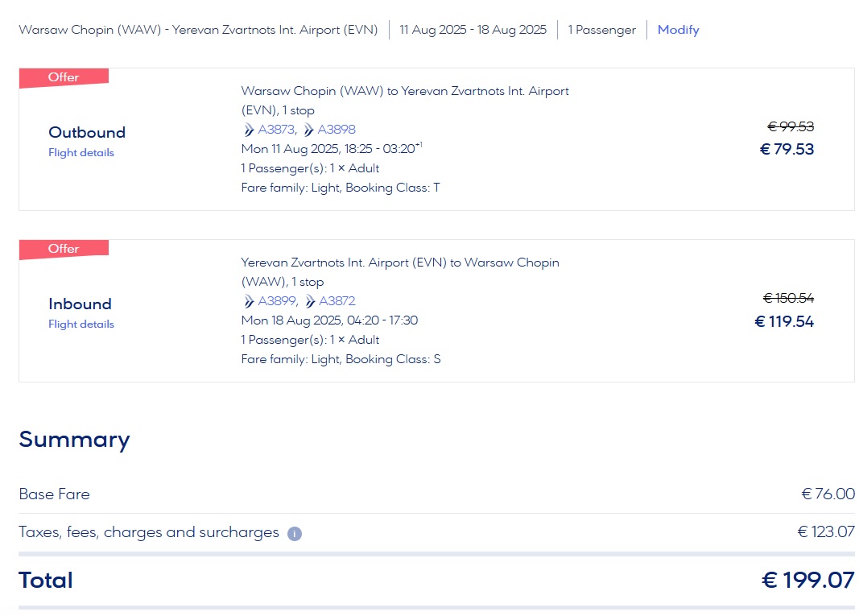Image resolution: width=859 pixels, height=616 pixels.
Task: Click the Aegean logo beside A3899
Action: [249, 301]
